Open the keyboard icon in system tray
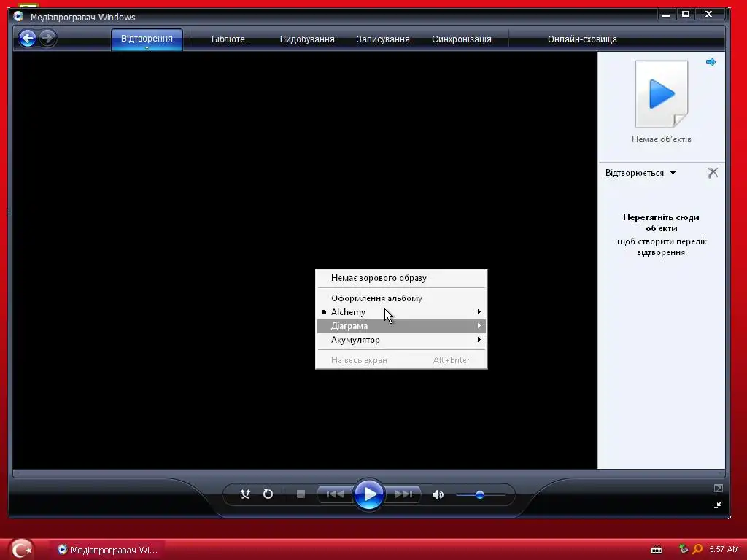Viewport: 747px width, 560px height. coord(657,550)
